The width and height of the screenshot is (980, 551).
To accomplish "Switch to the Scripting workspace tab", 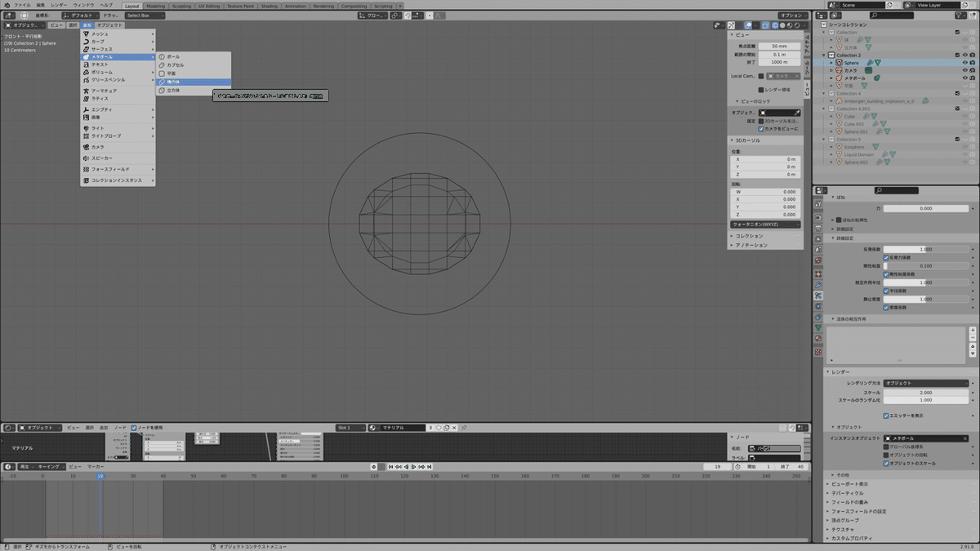I will 383,5.
